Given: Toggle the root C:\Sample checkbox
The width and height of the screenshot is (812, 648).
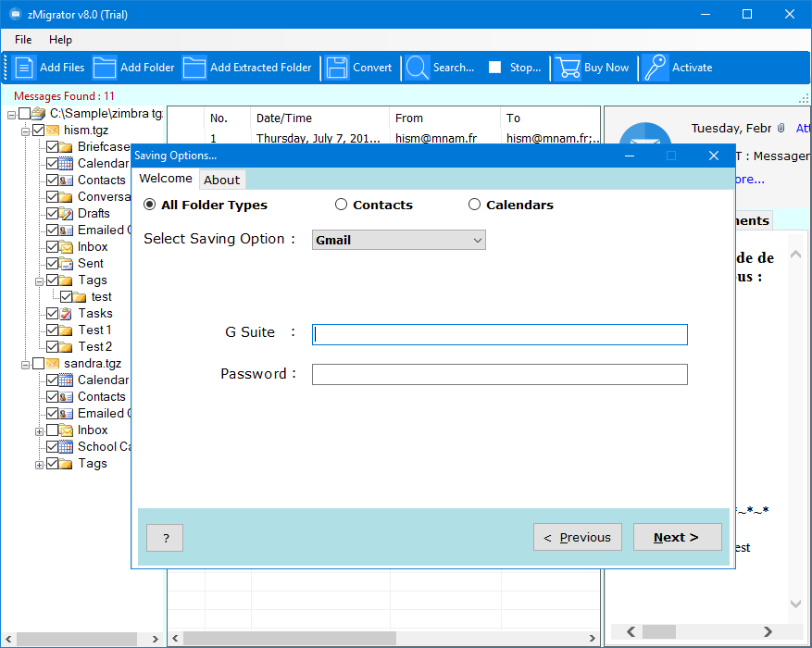Looking at the screenshot, I should click(24, 113).
